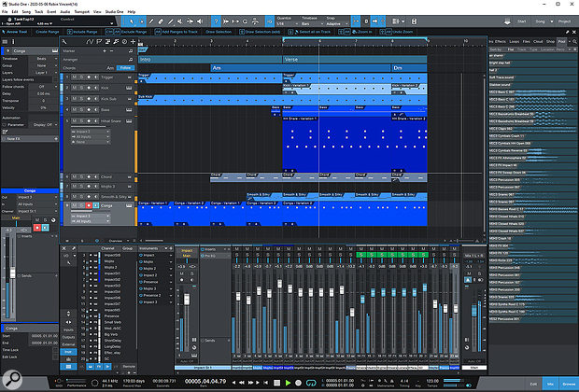
Task: Choose the Split tool
Action: (151, 21)
